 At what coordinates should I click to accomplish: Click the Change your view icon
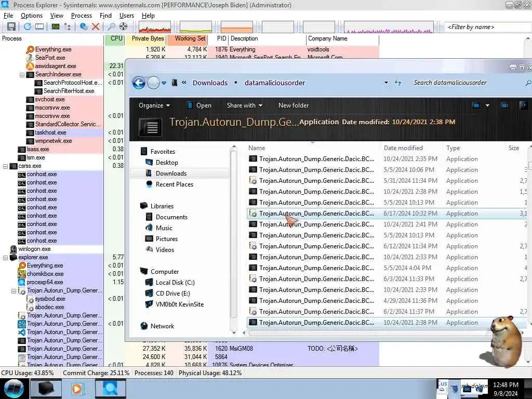pyautogui.click(x=476, y=105)
